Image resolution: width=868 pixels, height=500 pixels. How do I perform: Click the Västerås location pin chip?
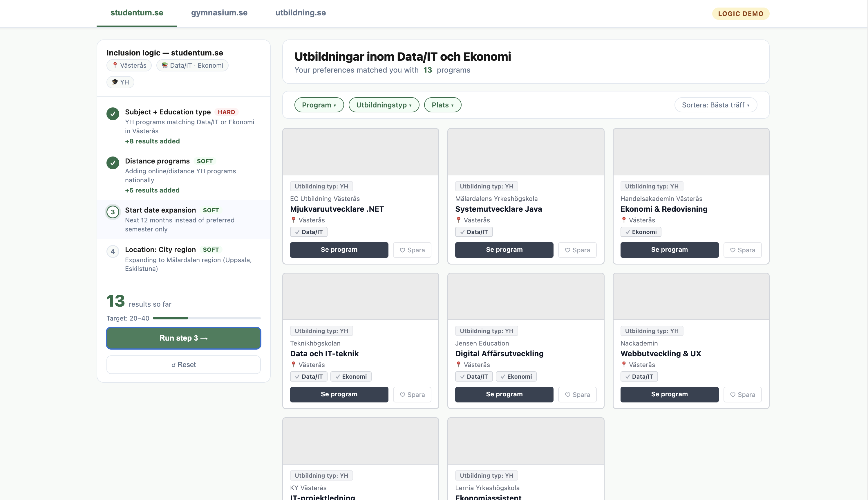129,65
